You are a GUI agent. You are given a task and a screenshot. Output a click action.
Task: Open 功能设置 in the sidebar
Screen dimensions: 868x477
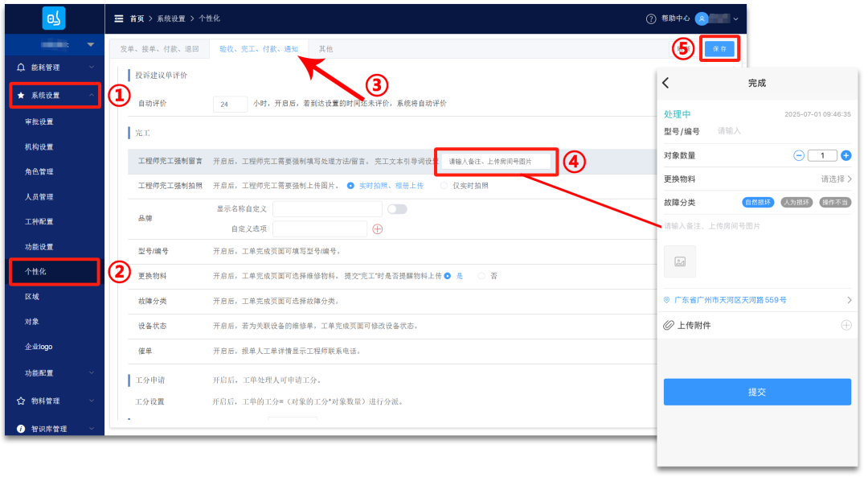pyautogui.click(x=39, y=246)
